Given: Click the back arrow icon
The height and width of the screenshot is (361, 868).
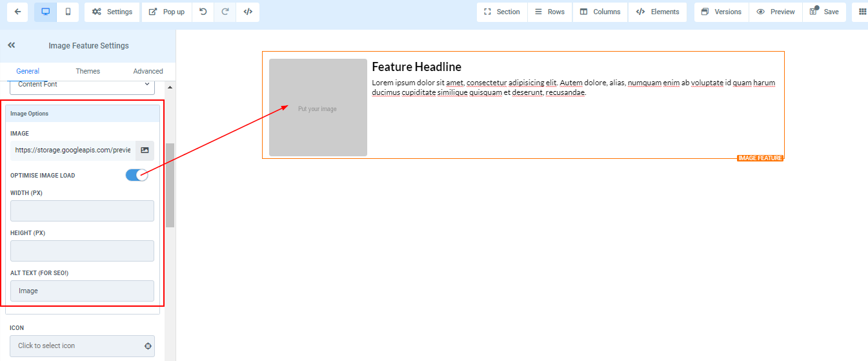Looking at the screenshot, I should (17, 12).
